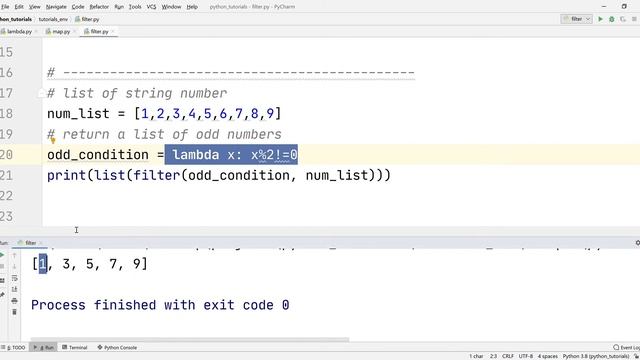Click tutorials_env in the breadcrumb bar

tap(53, 19)
